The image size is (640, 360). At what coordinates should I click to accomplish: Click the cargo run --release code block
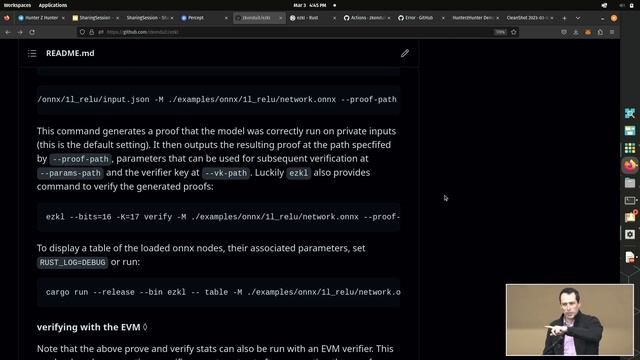(x=218, y=292)
